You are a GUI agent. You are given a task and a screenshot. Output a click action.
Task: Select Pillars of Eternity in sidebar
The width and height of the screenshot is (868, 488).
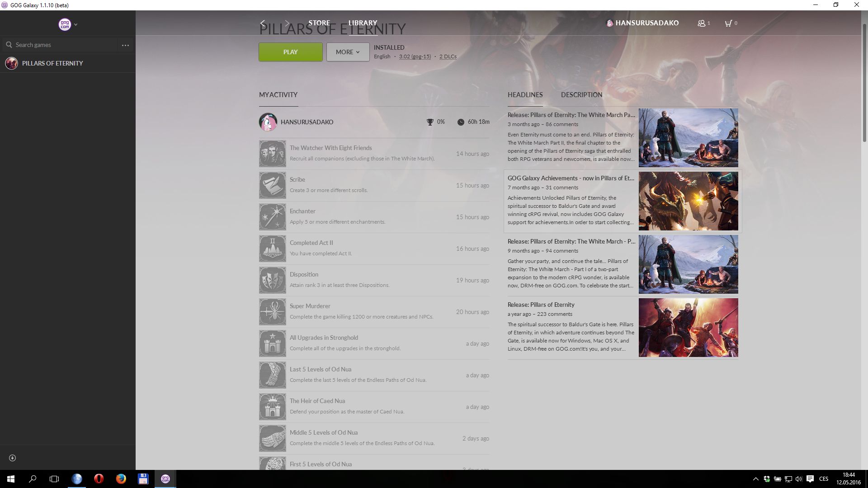click(x=68, y=63)
